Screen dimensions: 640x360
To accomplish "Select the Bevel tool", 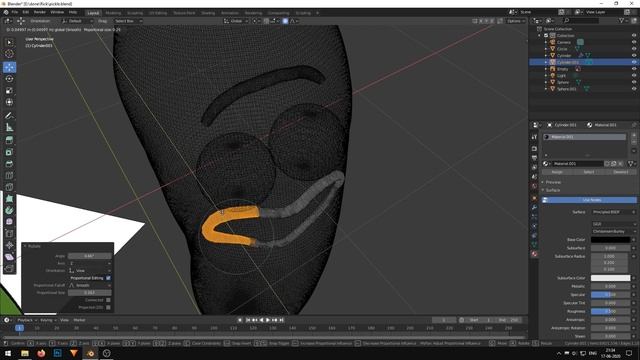I will click(9, 164).
